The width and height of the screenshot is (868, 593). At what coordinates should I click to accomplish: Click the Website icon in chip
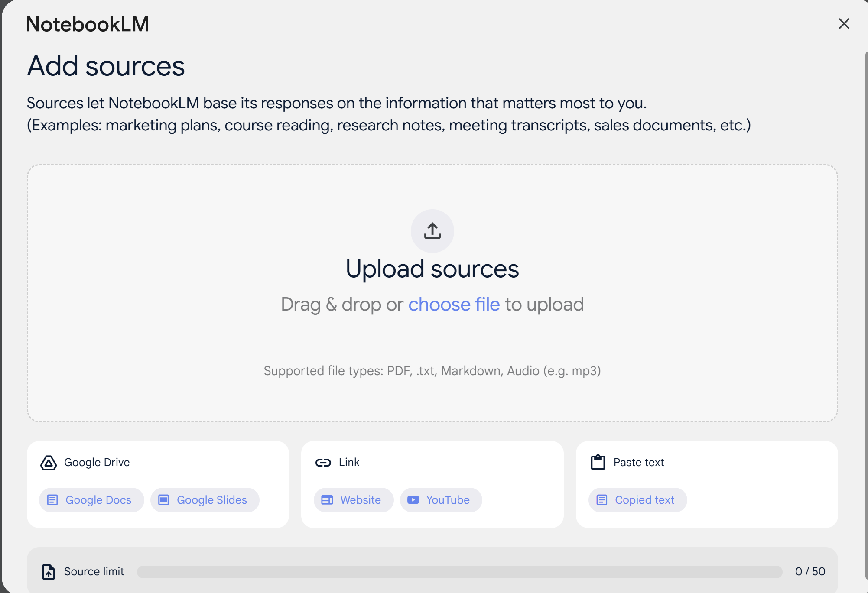click(x=327, y=500)
